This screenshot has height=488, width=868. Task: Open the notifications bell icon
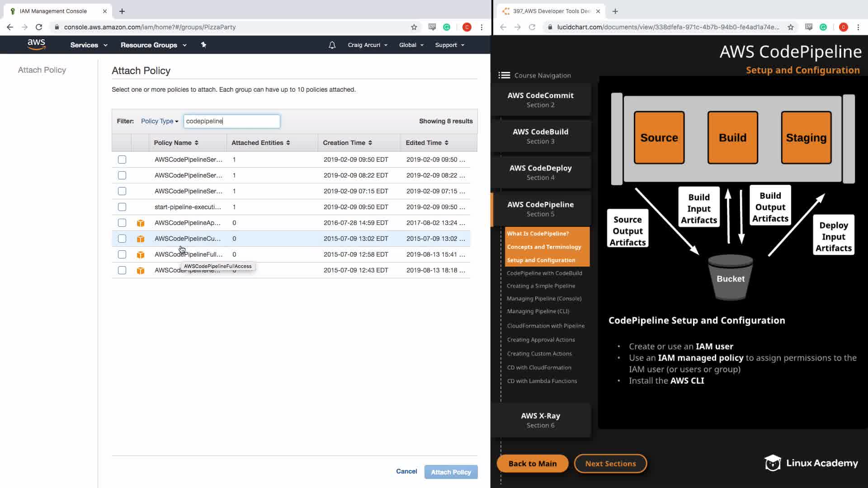click(x=332, y=45)
